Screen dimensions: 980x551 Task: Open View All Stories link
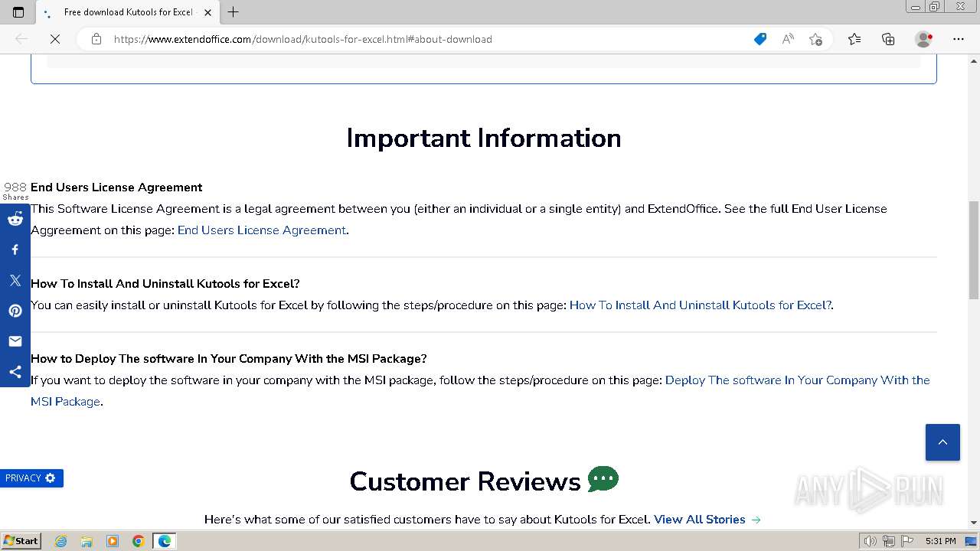click(x=707, y=520)
